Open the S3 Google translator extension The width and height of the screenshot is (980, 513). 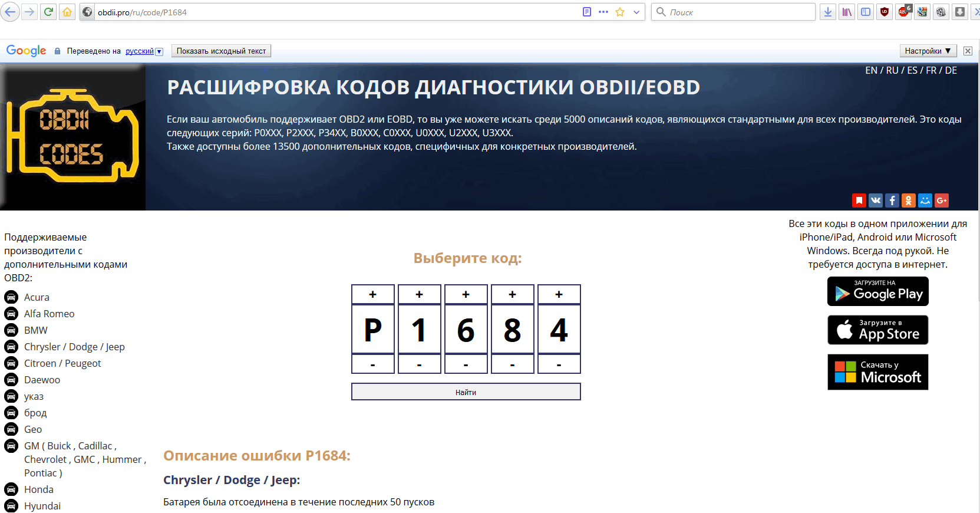tap(922, 12)
